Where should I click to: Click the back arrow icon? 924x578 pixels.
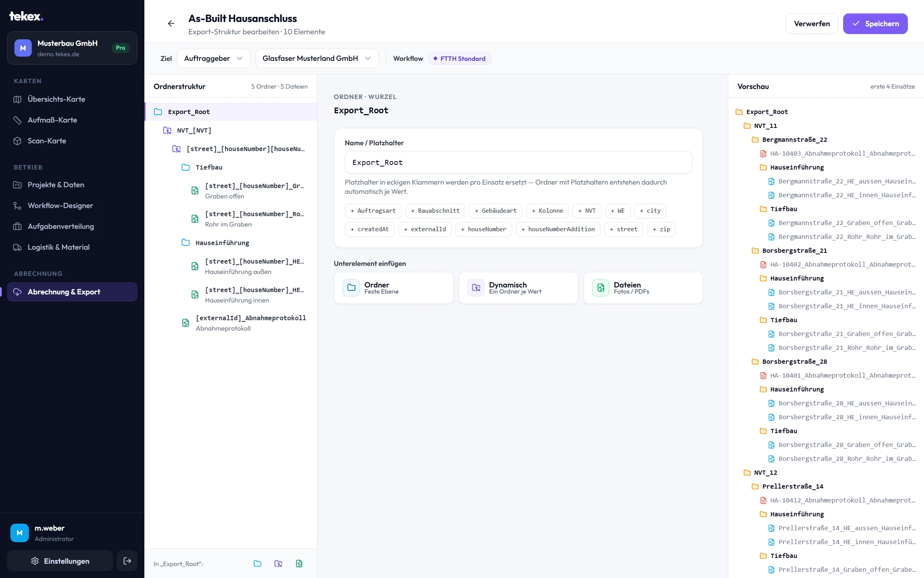(171, 24)
